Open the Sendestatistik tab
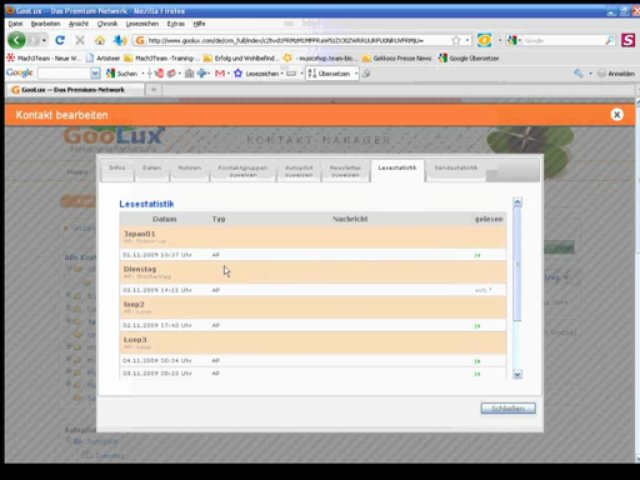640x480 pixels. (455, 170)
